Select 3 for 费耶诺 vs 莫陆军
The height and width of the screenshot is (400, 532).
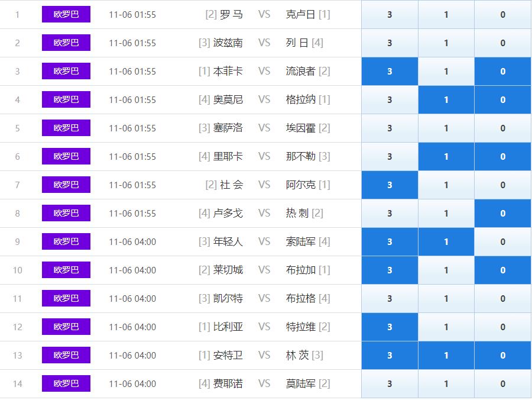pyautogui.click(x=390, y=383)
